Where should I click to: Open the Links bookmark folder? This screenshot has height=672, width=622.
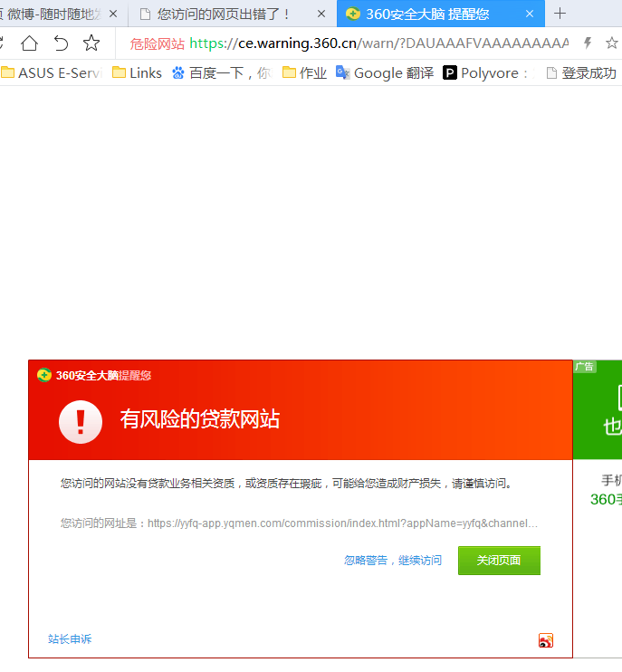[x=137, y=73]
